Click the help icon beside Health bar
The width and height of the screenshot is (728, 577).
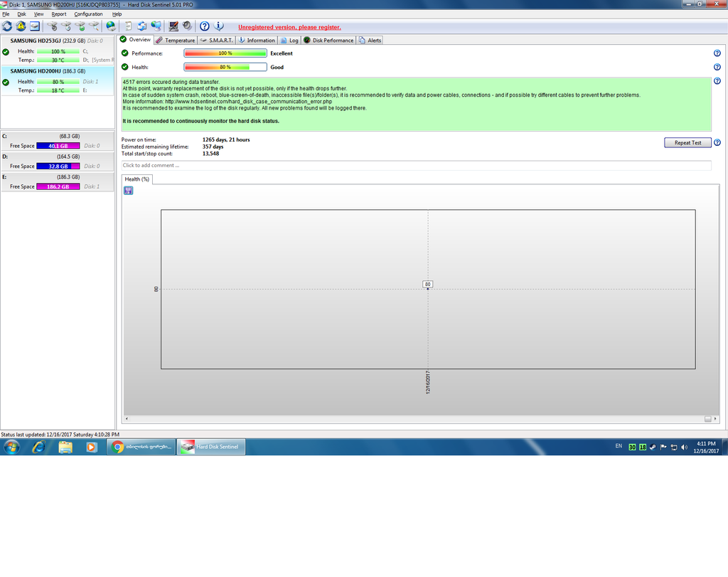717,68
